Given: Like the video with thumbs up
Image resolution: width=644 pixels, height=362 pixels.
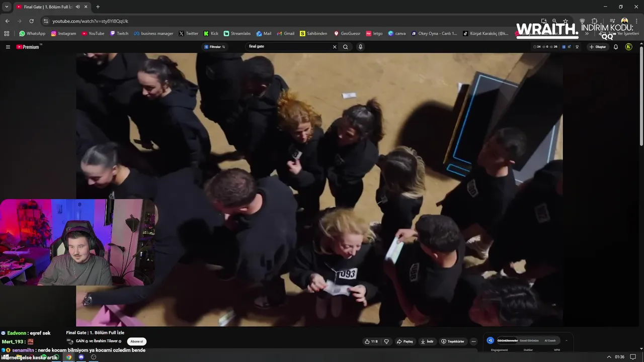Looking at the screenshot, I should tap(371, 341).
